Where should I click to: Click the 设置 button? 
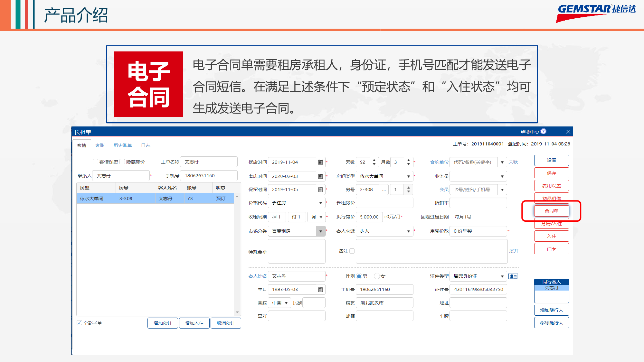[552, 160]
